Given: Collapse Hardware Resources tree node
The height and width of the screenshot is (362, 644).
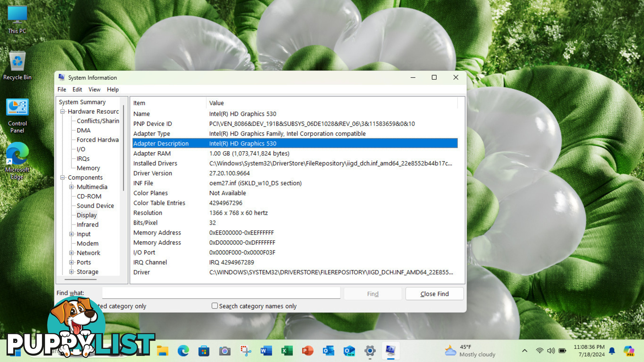Looking at the screenshot, I should pos(63,112).
